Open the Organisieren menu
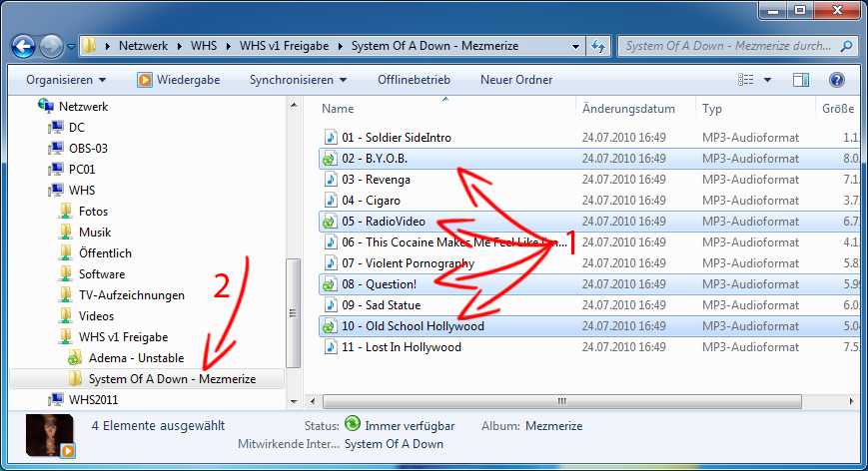The width and height of the screenshot is (868, 471). [65, 80]
